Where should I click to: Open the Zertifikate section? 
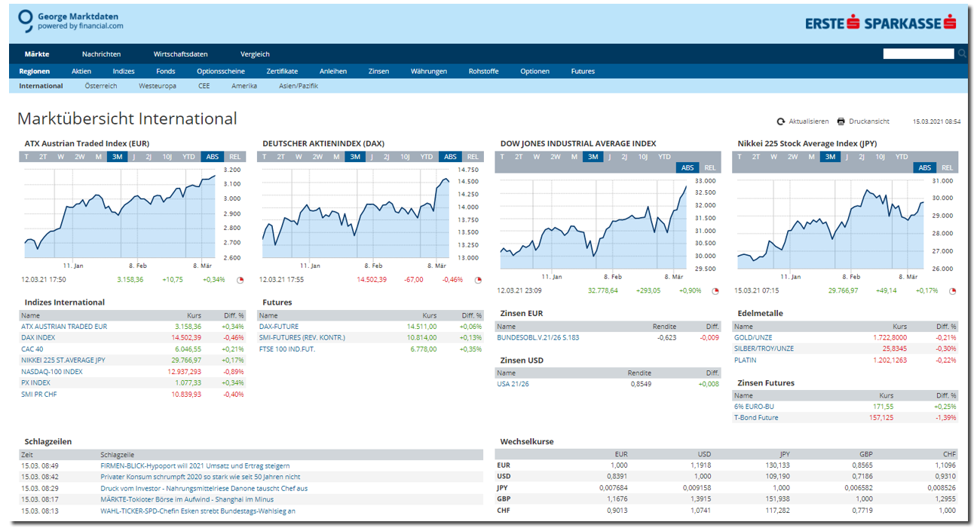[282, 72]
